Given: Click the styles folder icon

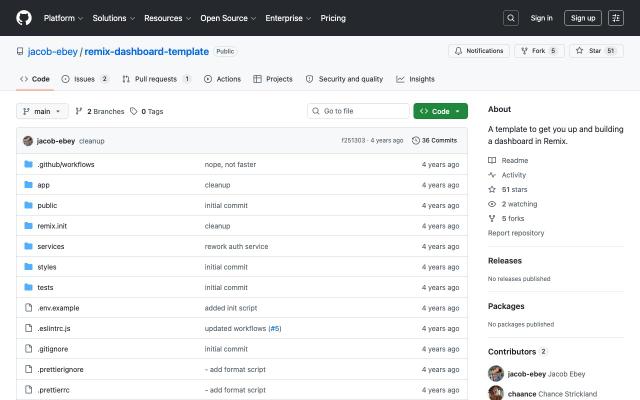Looking at the screenshot, I should tap(28, 267).
